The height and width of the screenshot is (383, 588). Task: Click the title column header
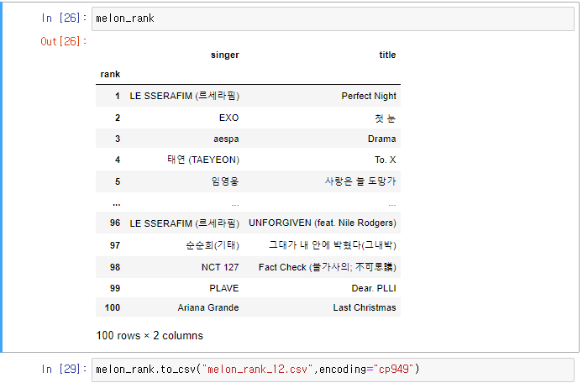pyautogui.click(x=387, y=55)
